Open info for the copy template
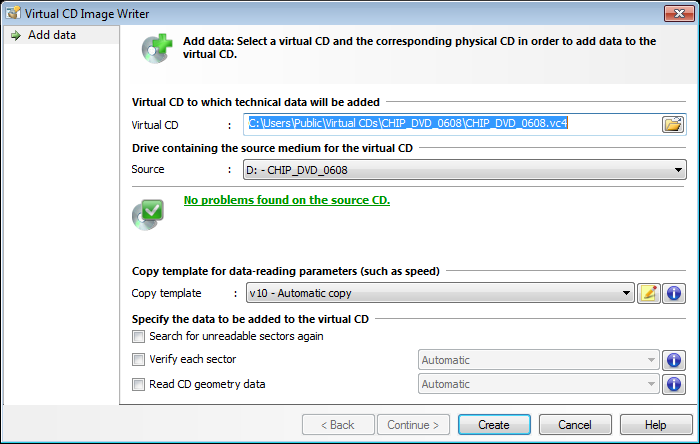This screenshot has width=700, height=444. [x=675, y=293]
